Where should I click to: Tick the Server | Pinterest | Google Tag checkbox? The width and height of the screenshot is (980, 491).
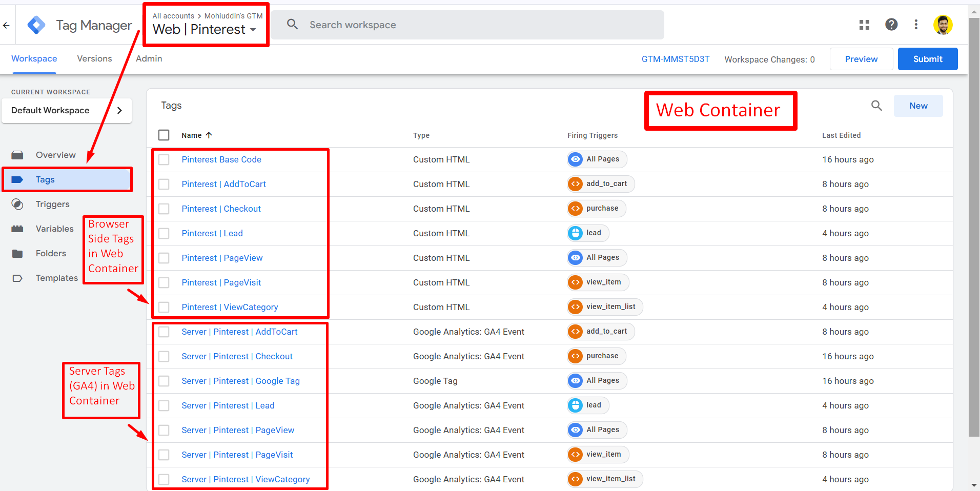(x=164, y=381)
